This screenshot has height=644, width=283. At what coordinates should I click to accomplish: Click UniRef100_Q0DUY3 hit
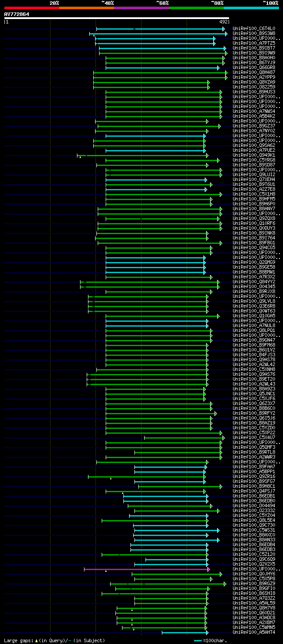tap(254, 228)
